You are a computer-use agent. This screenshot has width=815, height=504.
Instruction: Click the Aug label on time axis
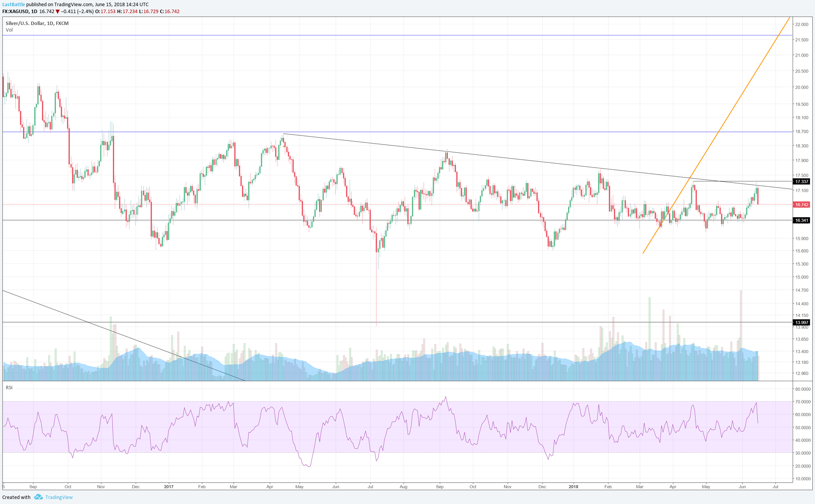coord(403,487)
